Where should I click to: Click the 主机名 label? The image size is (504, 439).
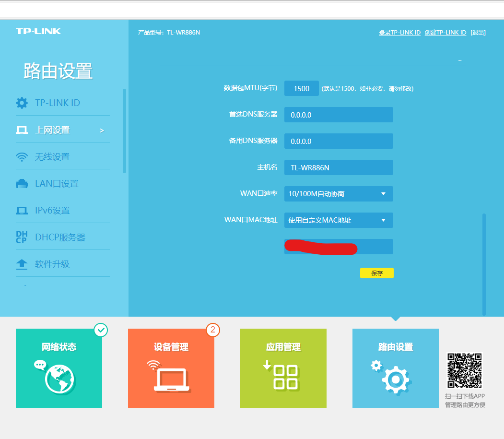point(267,167)
